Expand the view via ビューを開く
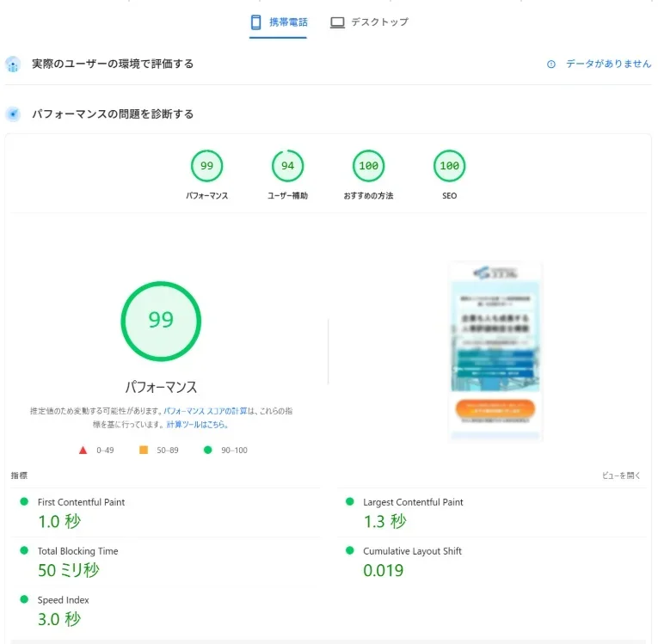658x644 pixels. (621, 475)
